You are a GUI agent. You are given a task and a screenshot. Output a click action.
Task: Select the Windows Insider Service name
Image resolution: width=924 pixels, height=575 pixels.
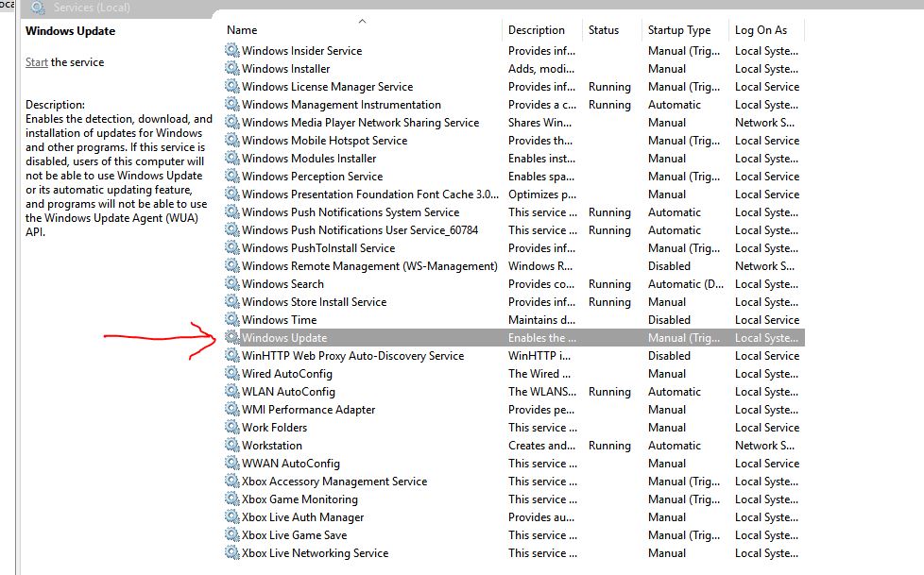(x=301, y=50)
